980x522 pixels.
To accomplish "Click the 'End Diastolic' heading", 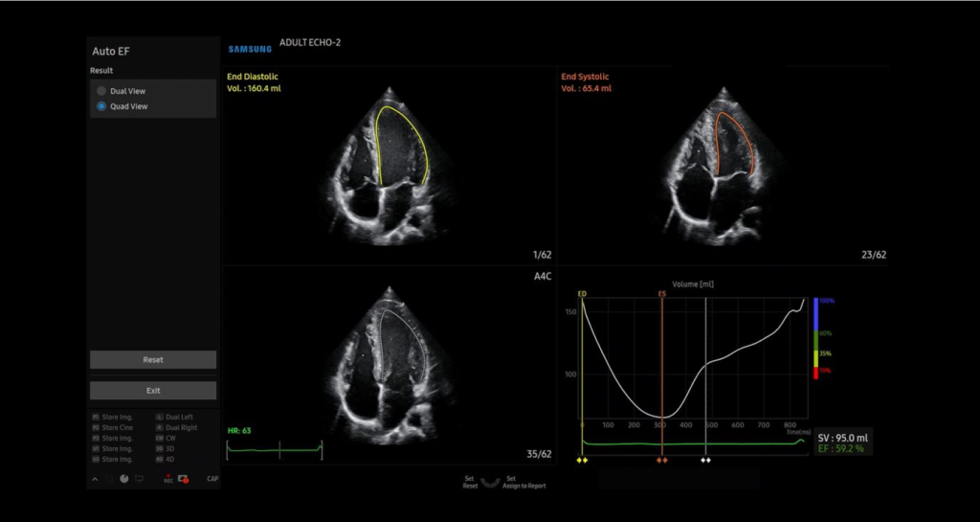I will click(253, 77).
